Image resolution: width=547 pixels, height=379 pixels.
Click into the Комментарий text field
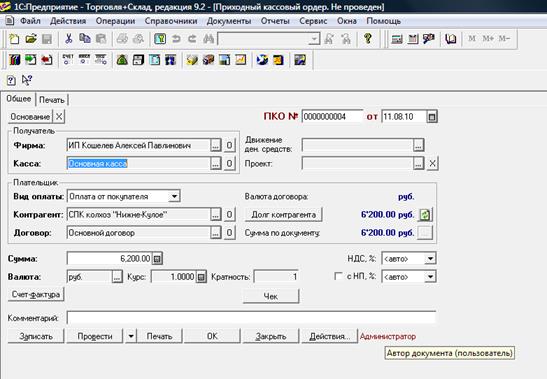pyautogui.click(x=251, y=318)
